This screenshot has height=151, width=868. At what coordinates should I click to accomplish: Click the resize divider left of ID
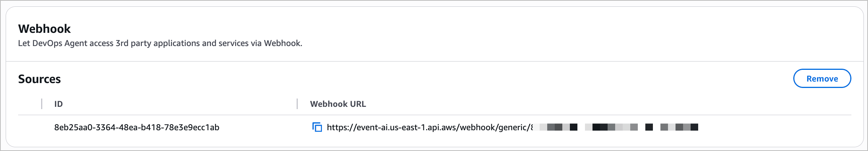[42, 104]
